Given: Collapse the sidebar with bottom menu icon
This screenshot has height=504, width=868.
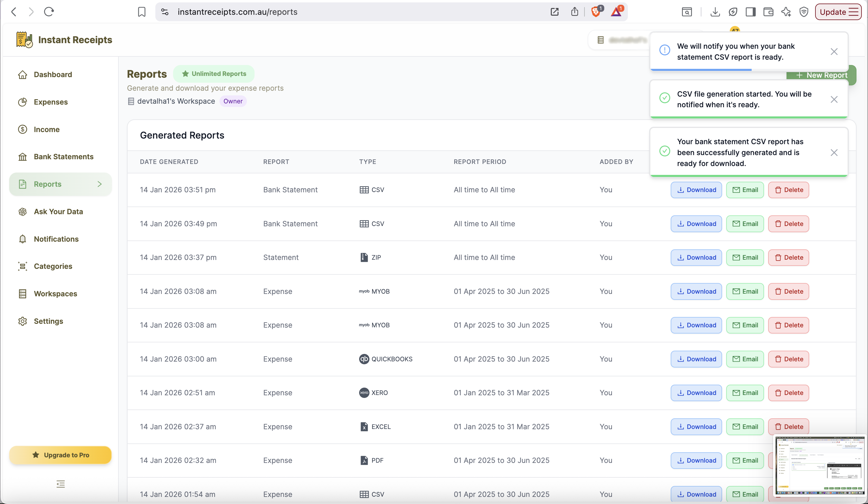Looking at the screenshot, I should (61, 484).
